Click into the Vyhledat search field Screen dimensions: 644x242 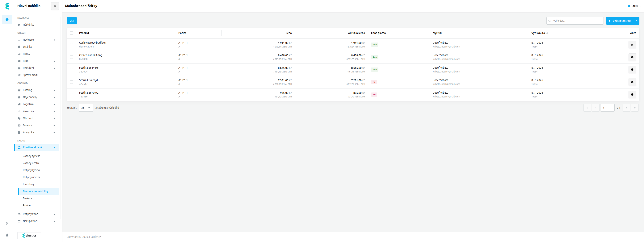click(575, 21)
